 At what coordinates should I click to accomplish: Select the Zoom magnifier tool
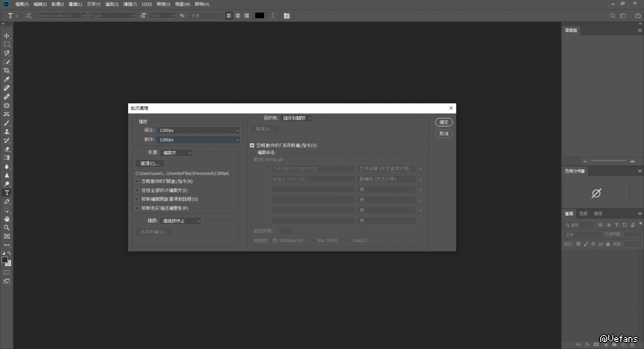point(7,227)
